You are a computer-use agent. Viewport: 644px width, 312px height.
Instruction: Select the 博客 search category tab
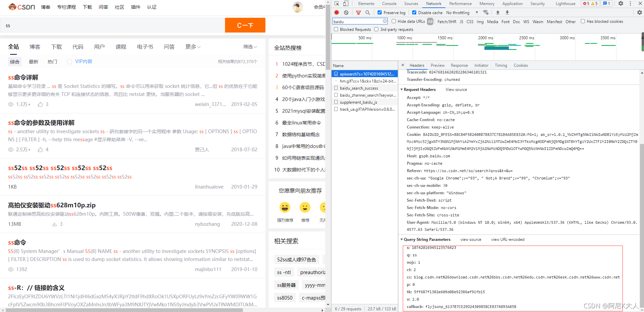pos(35,47)
